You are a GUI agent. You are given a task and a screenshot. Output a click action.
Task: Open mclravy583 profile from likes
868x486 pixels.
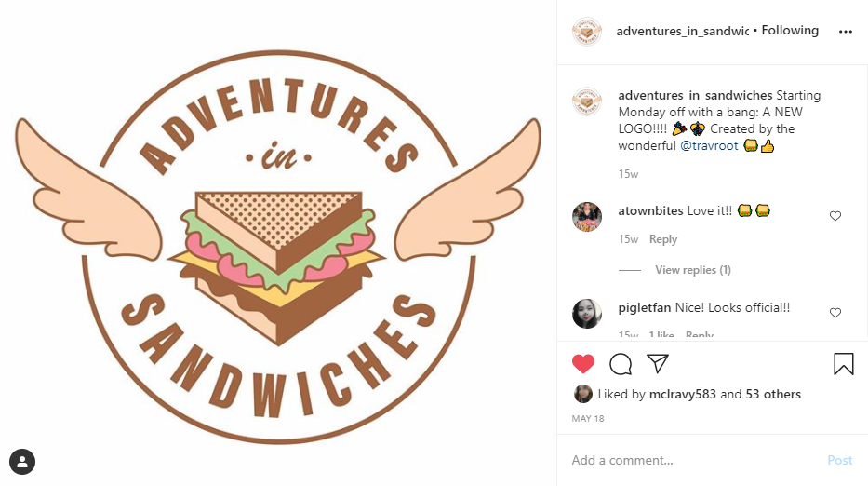click(682, 395)
